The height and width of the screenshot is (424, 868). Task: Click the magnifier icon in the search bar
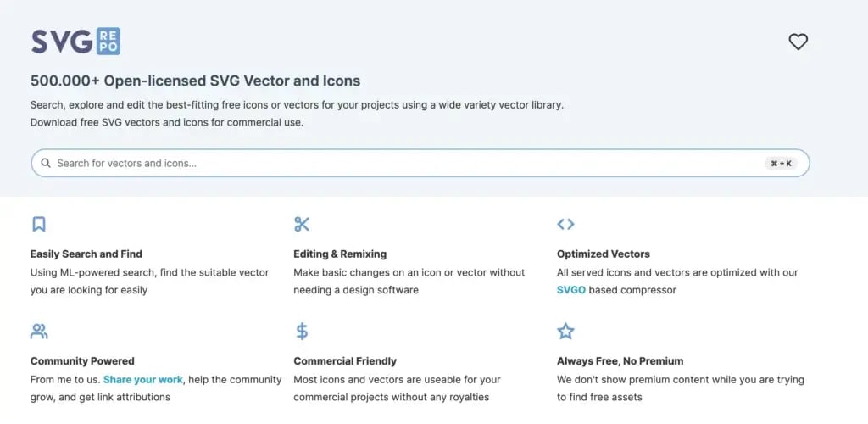[46, 163]
